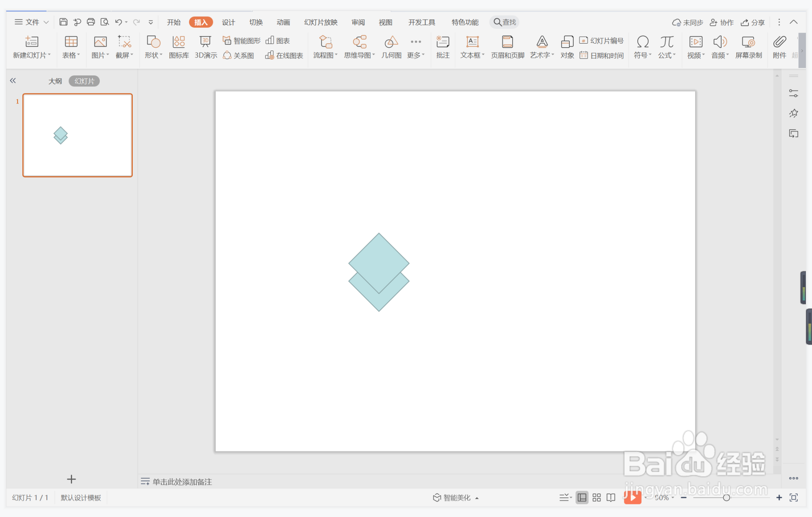The width and height of the screenshot is (812, 517).
Task: Switch to the 切换 tab
Action: [256, 22]
